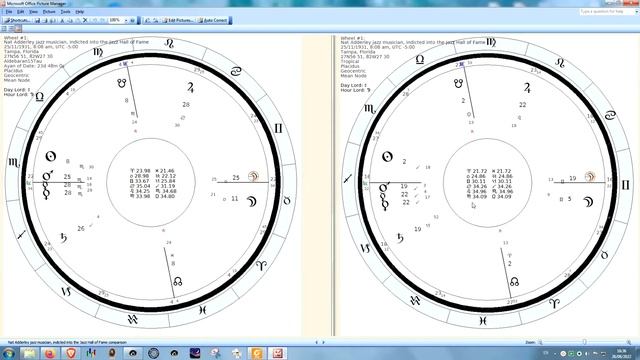Switch to Filmstrip view
This screenshot has height=360, width=640.
(x=11, y=29)
